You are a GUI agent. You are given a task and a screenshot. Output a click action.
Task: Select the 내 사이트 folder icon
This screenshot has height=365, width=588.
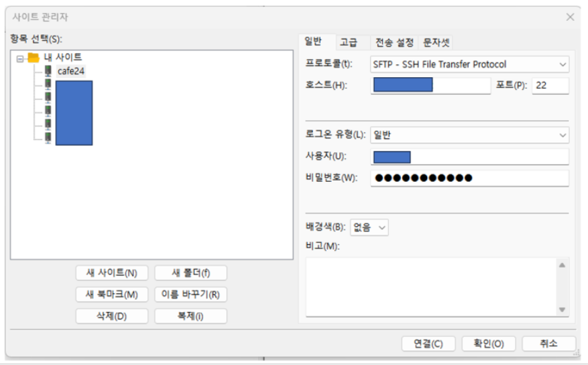(x=34, y=58)
